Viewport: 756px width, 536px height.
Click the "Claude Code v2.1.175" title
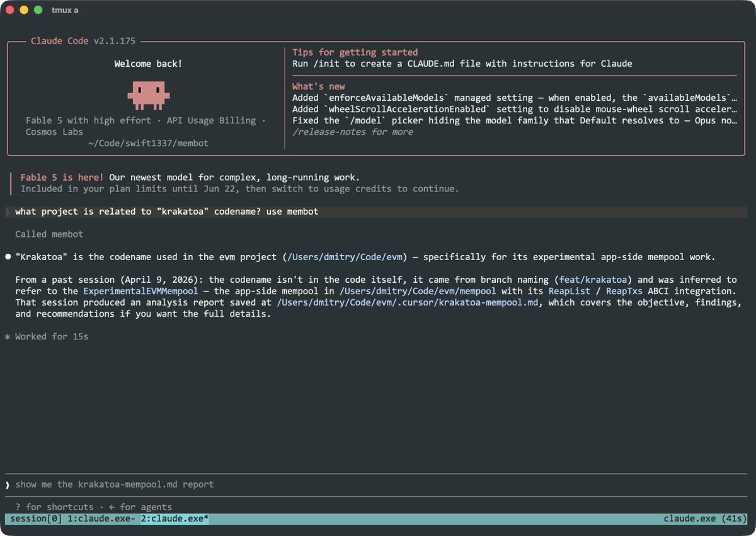pyautogui.click(x=83, y=41)
